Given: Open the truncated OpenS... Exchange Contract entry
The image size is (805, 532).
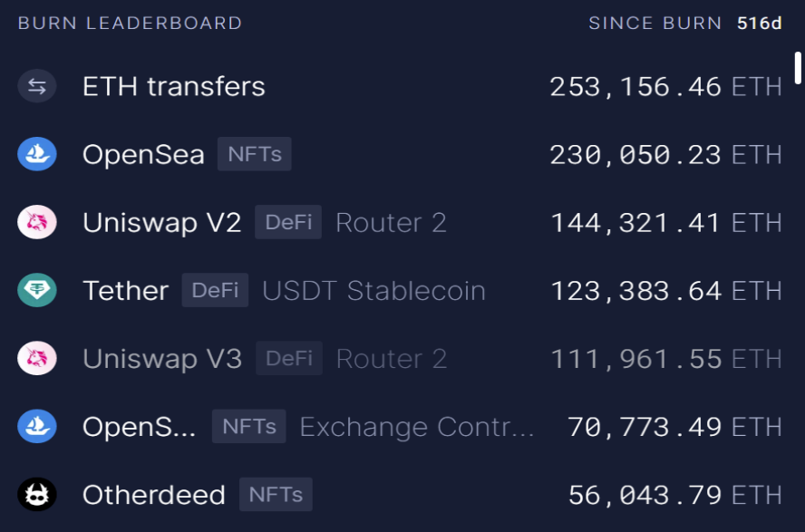Looking at the screenshot, I should click(400, 426).
